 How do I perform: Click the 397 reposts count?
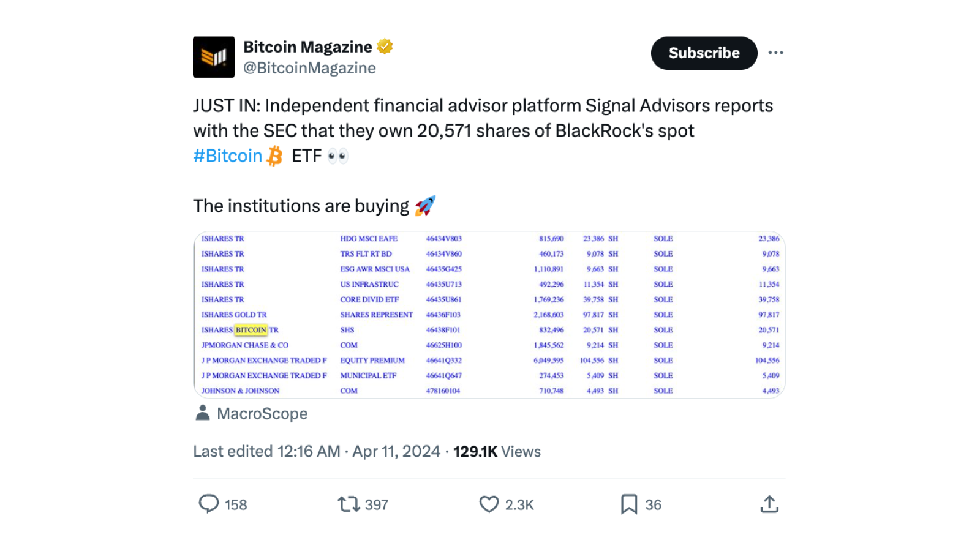(377, 504)
